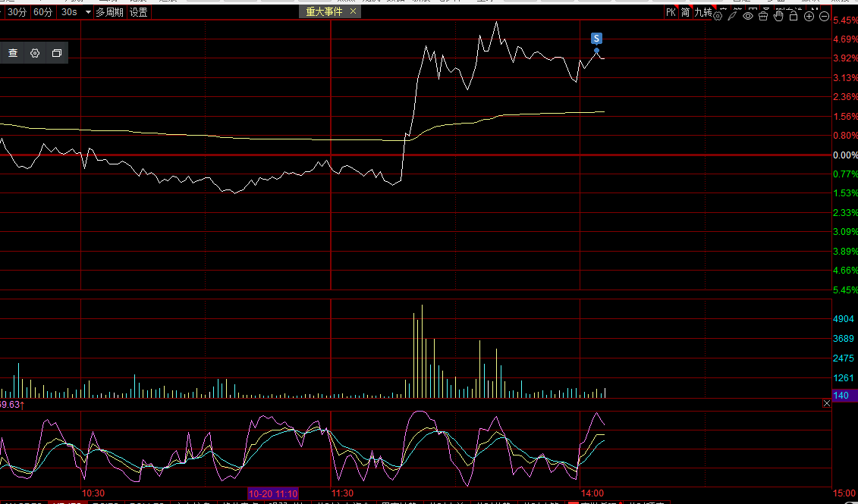Zoom out with the minus circle
Screen dimensions: 858x504
(824, 17)
